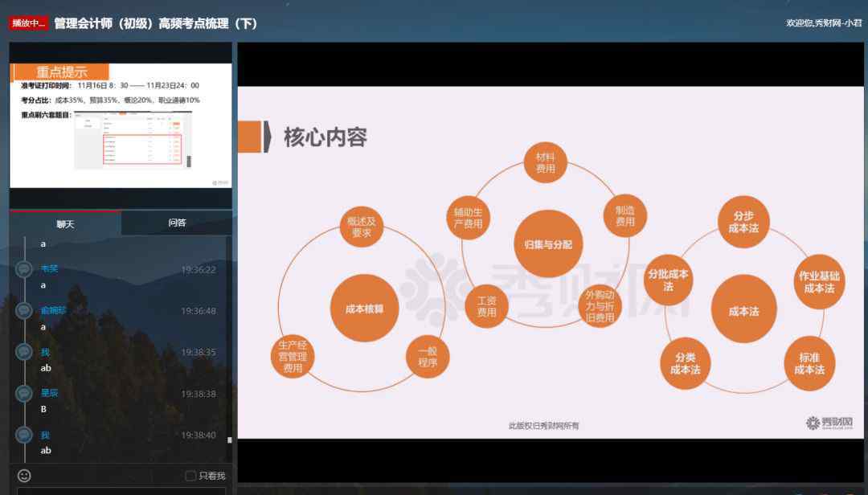
Task: Open the emoji picker smiley icon
Action: (24, 476)
